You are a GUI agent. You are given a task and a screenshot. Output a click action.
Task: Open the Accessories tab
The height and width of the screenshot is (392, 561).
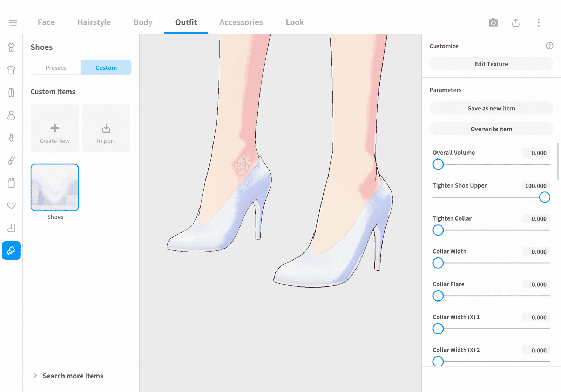241,22
